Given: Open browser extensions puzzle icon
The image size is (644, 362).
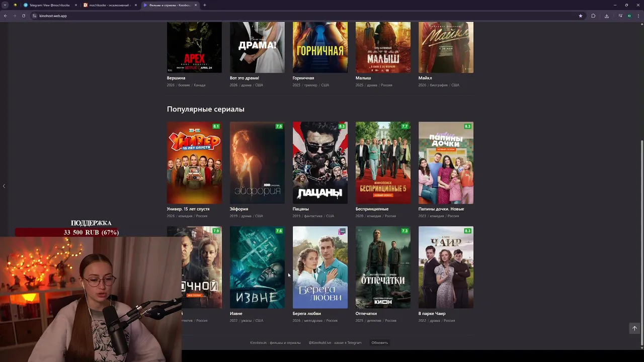Looking at the screenshot, I should click(593, 16).
